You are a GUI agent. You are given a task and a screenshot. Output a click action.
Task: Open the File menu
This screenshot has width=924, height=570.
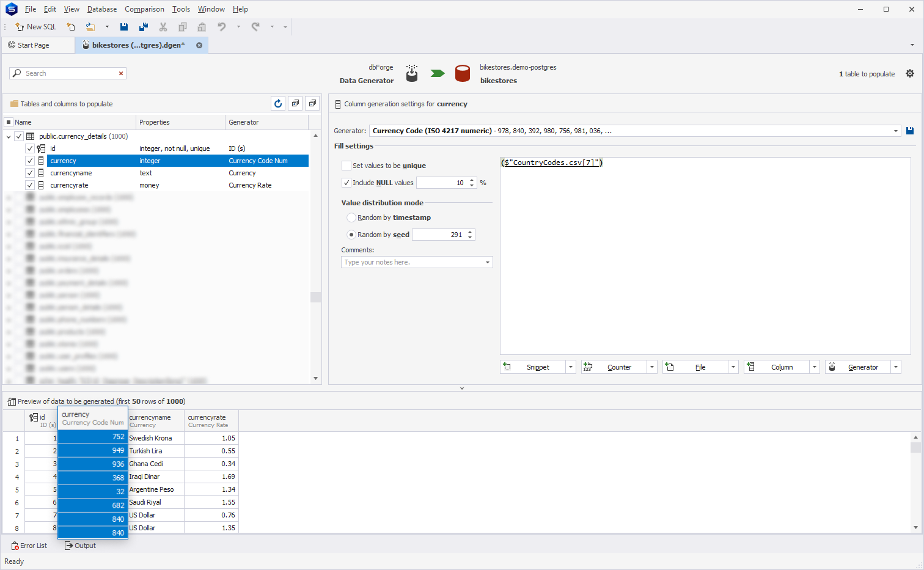pos(31,9)
